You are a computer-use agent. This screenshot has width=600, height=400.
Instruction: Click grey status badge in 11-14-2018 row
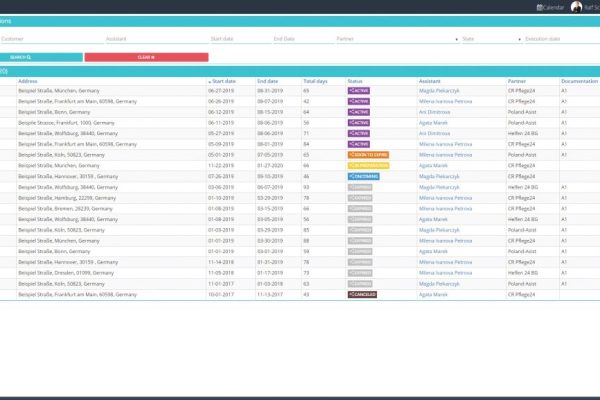coord(360,262)
